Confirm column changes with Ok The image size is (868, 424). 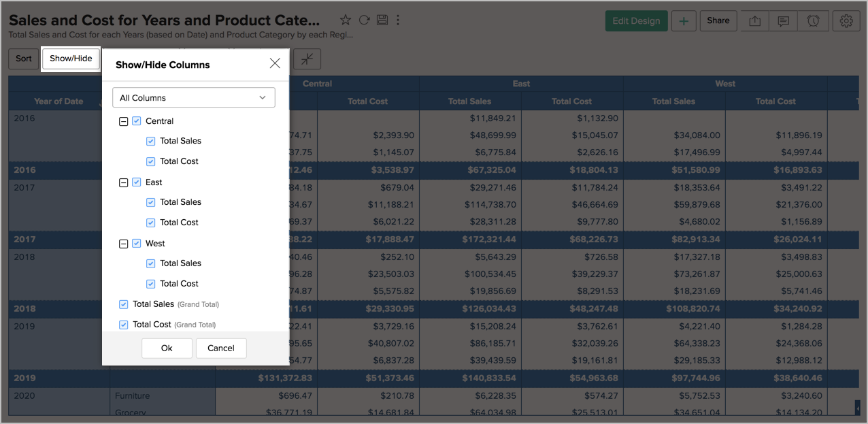pos(167,348)
